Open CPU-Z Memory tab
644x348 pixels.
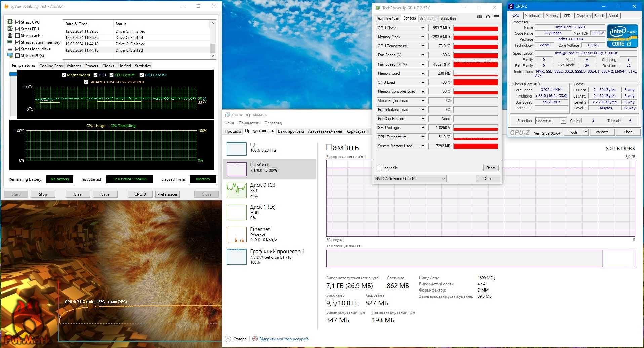tap(552, 16)
